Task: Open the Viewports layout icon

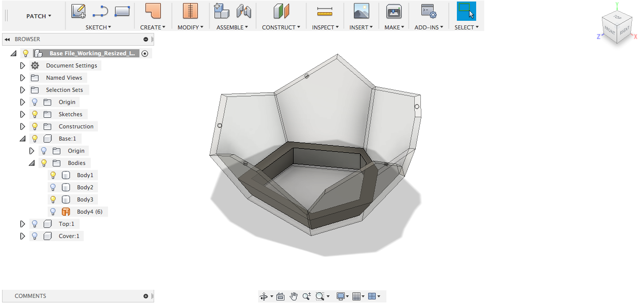Action: pos(372,296)
